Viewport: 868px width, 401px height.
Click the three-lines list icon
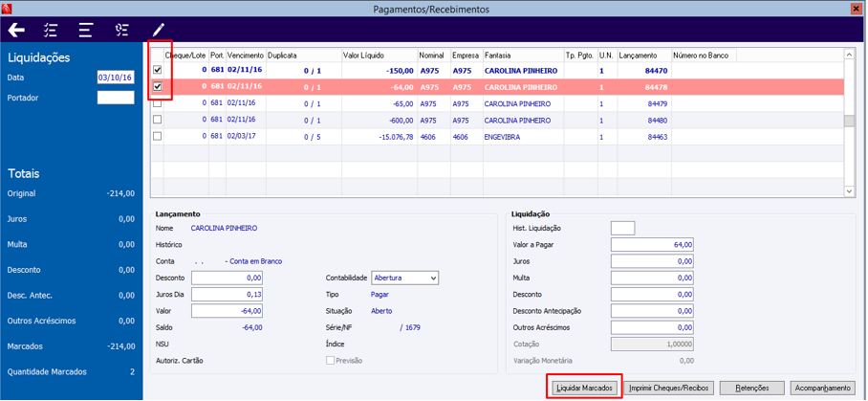[86, 31]
